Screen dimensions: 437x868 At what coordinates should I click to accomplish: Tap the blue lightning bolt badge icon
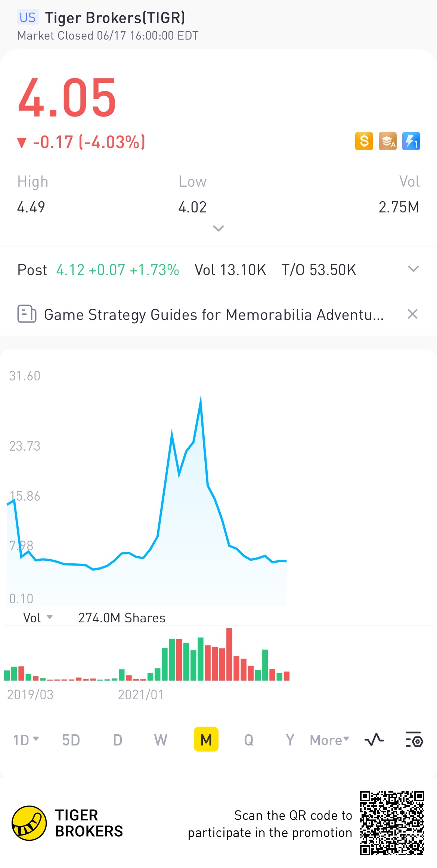(x=411, y=141)
